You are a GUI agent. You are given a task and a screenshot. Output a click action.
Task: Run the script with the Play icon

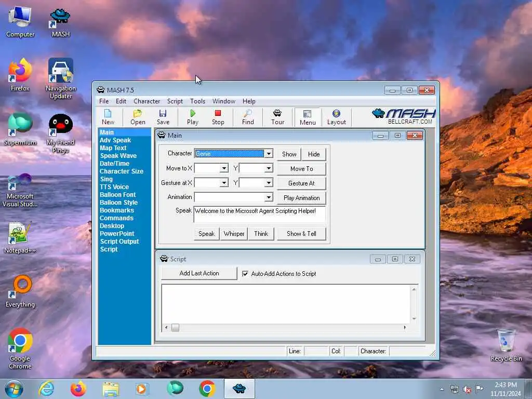click(x=192, y=117)
